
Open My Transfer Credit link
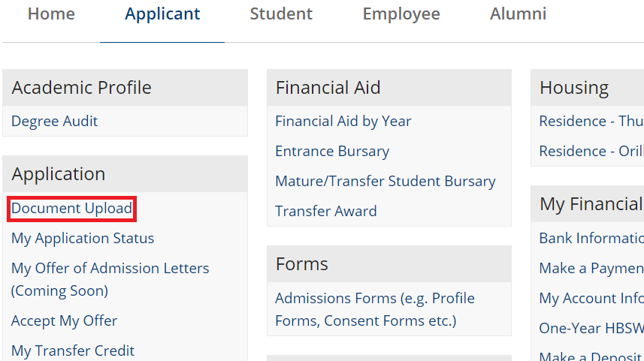[73, 350]
